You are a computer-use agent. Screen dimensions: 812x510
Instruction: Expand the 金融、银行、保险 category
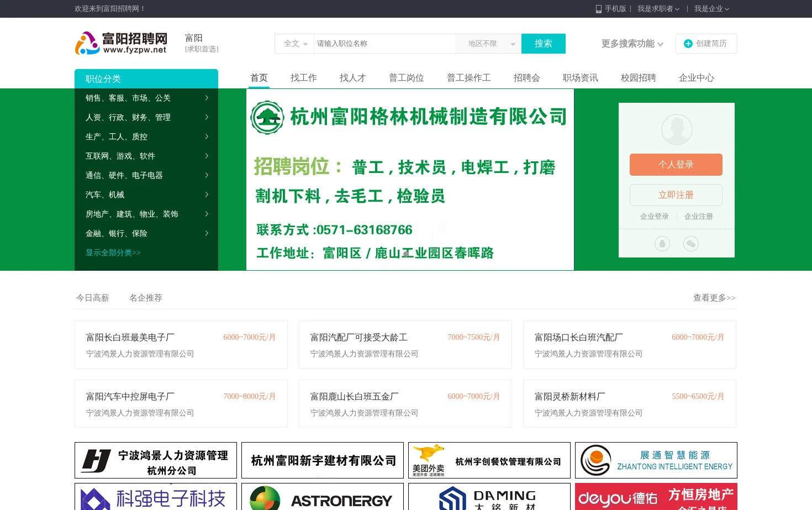point(146,233)
